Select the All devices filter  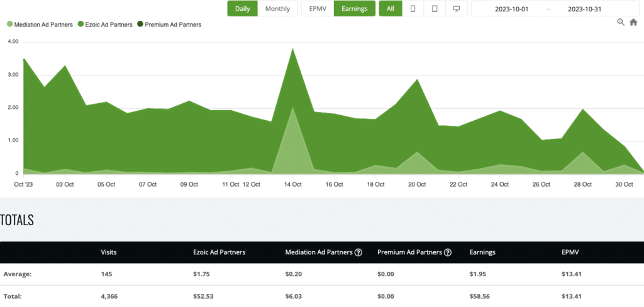click(x=391, y=9)
